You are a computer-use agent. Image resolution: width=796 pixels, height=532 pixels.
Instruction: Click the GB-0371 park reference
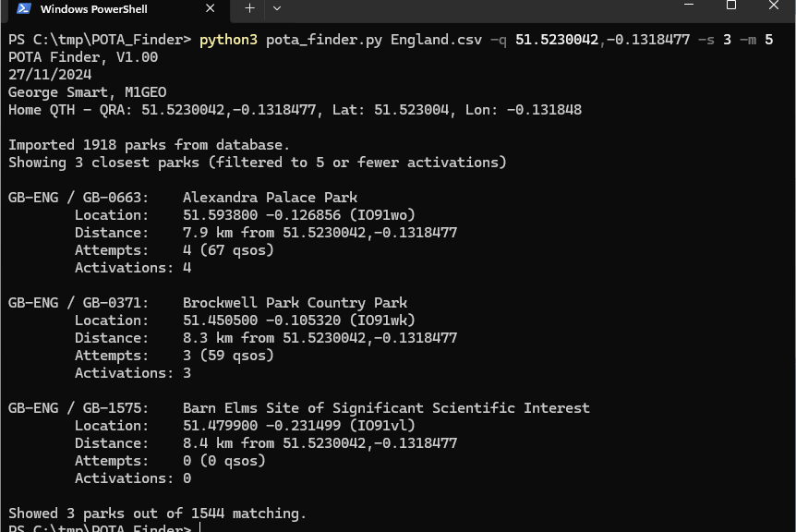click(115, 303)
